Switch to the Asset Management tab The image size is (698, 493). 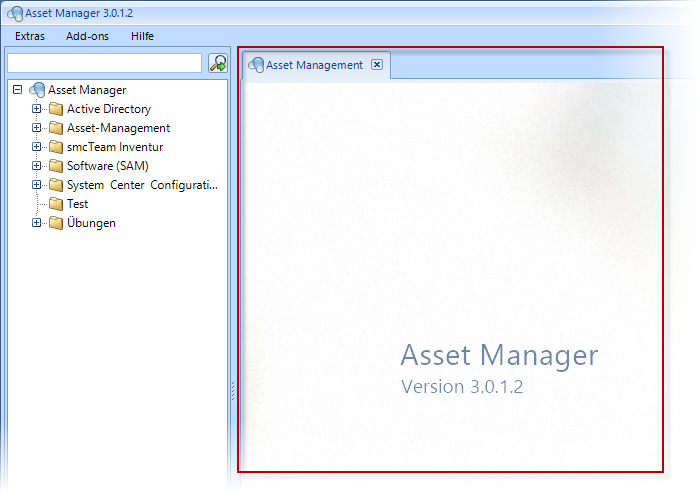tap(316, 65)
